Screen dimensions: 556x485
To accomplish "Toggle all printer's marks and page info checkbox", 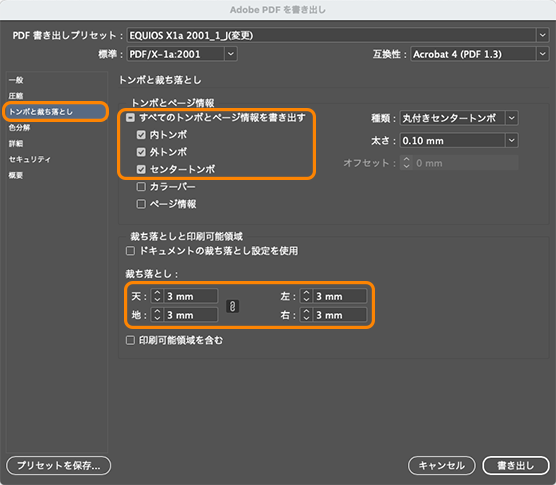I will coord(130,118).
